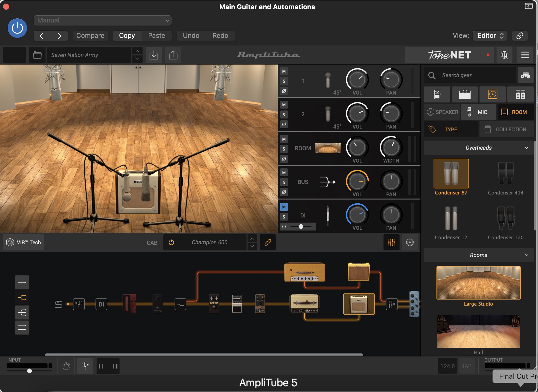Select the single series signal routing icon

pos(22,282)
